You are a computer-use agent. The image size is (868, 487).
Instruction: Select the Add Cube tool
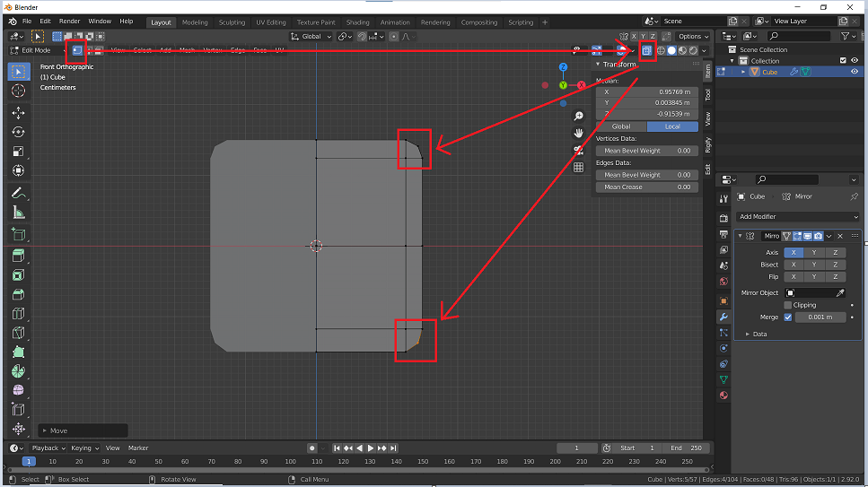18,234
